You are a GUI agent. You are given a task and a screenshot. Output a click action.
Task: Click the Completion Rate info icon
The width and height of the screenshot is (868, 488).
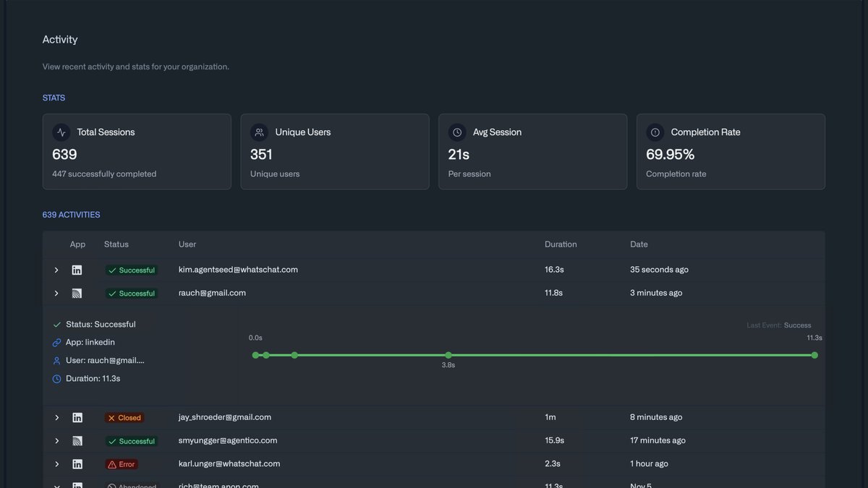[655, 132]
